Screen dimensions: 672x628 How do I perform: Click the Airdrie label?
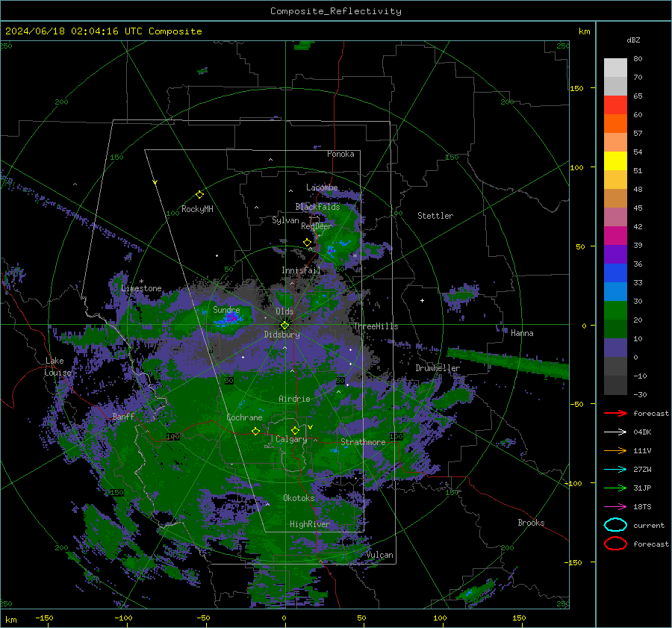pyautogui.click(x=294, y=399)
